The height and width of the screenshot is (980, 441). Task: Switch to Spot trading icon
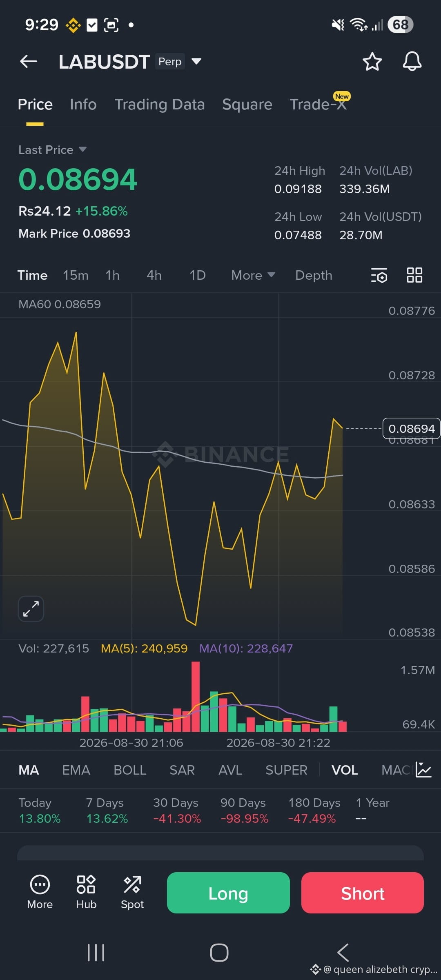point(132,892)
